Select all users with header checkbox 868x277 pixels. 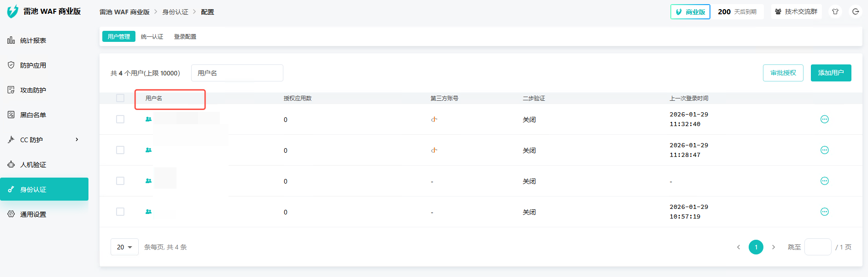tap(120, 98)
